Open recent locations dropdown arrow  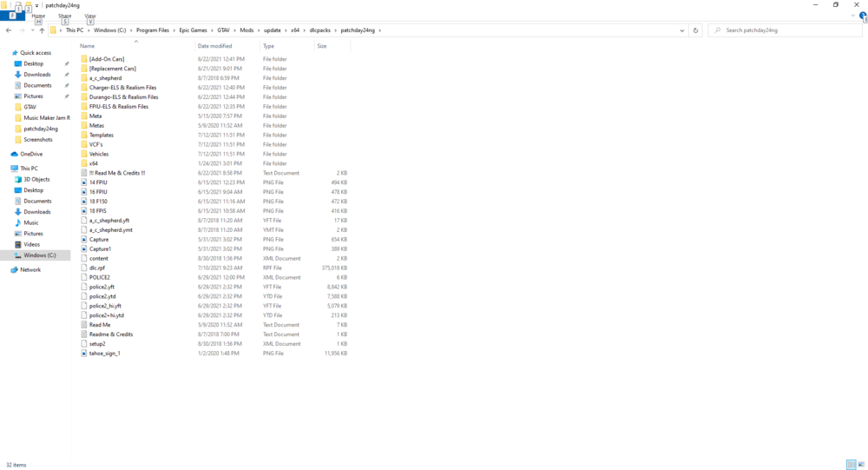tap(33, 30)
